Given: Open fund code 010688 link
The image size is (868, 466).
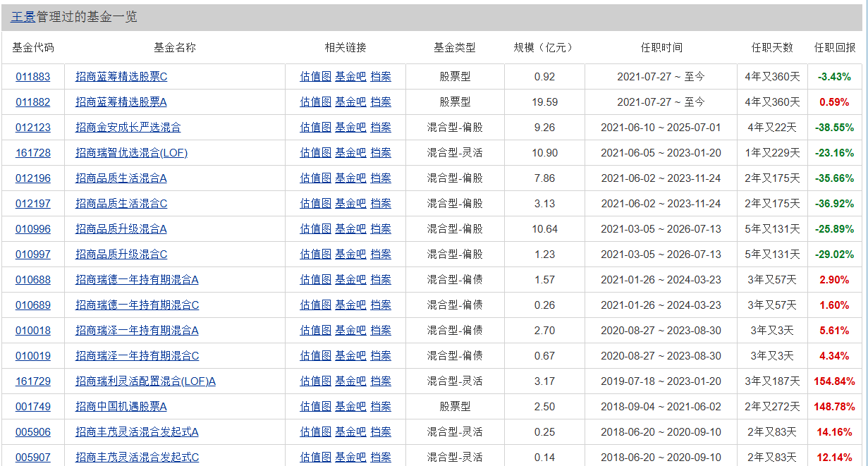Looking at the screenshot, I should 33,280.
